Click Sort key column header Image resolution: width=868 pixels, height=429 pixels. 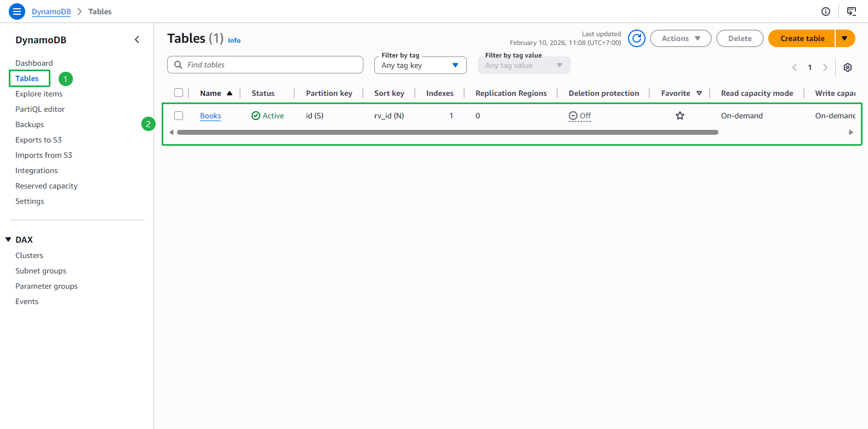pyautogui.click(x=389, y=93)
